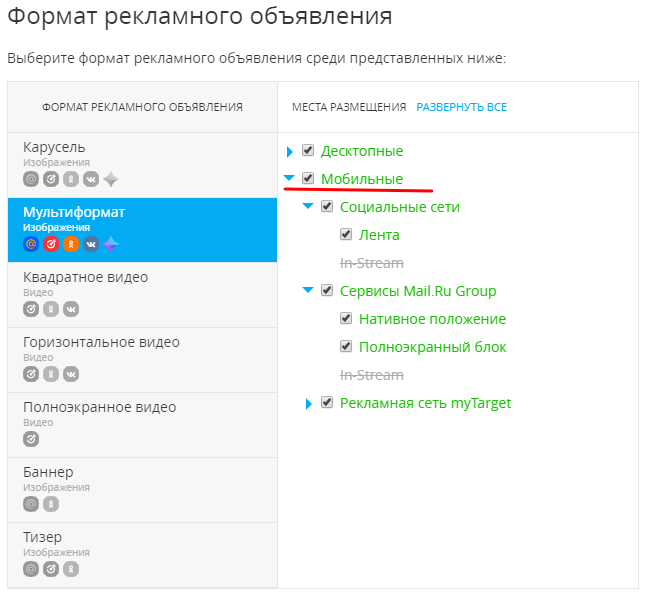Click Mail.ru icon under Баннер

31,504
